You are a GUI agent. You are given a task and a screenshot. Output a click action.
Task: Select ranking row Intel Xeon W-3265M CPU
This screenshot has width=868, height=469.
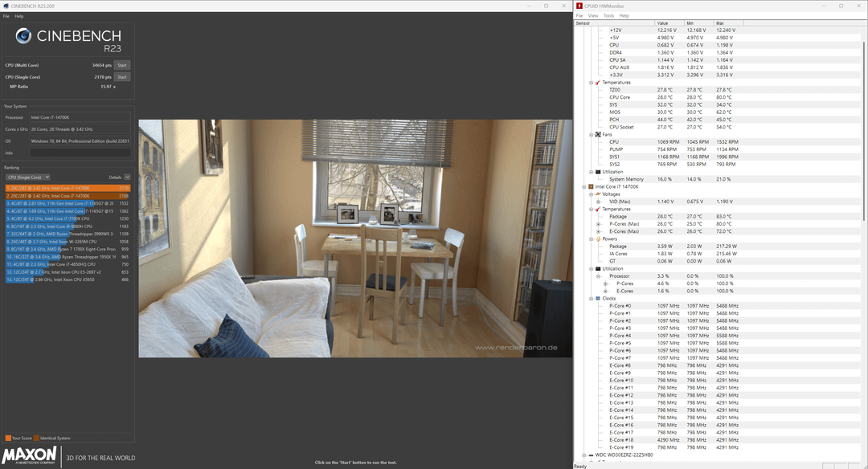coord(68,242)
